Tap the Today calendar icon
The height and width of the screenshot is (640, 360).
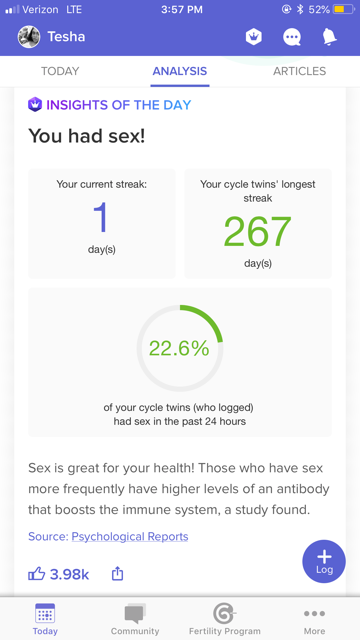(x=45, y=613)
